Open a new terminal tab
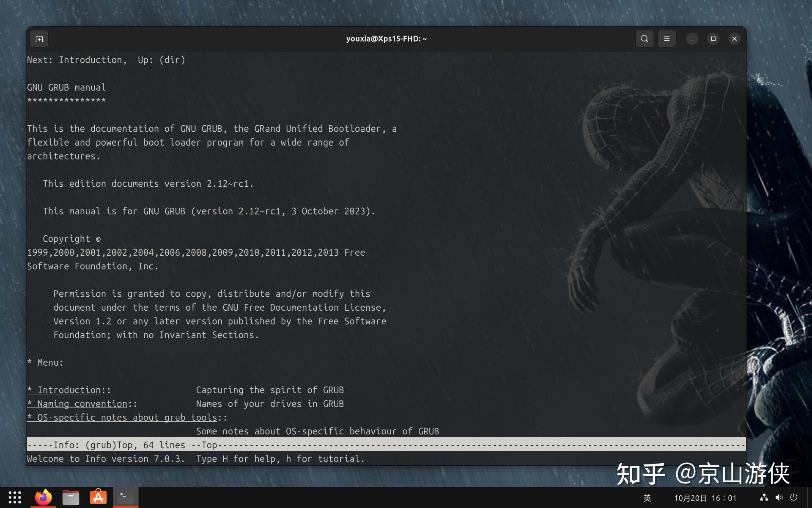This screenshot has width=812, height=508. tap(38, 39)
